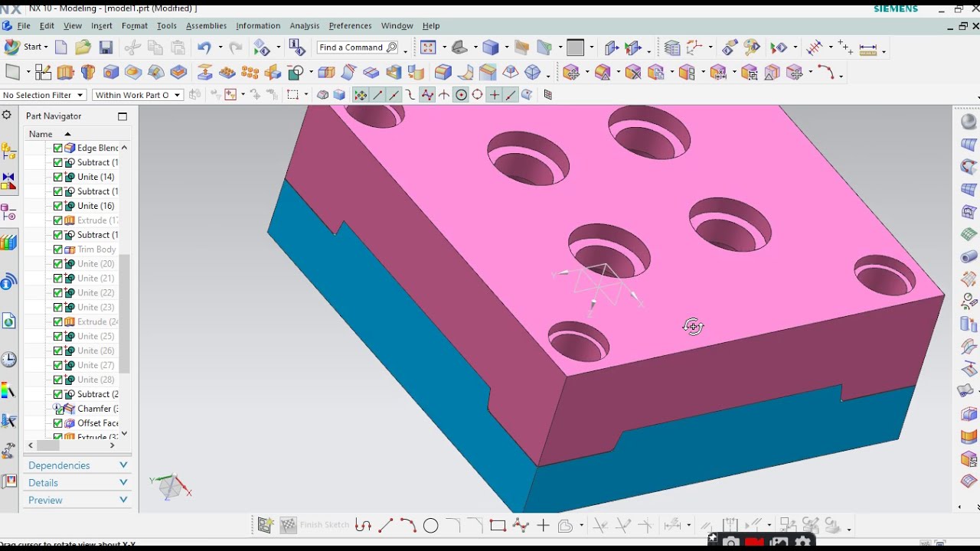The height and width of the screenshot is (551, 980).
Task: Toggle the Unite (28) feature checkbox
Action: click(58, 380)
